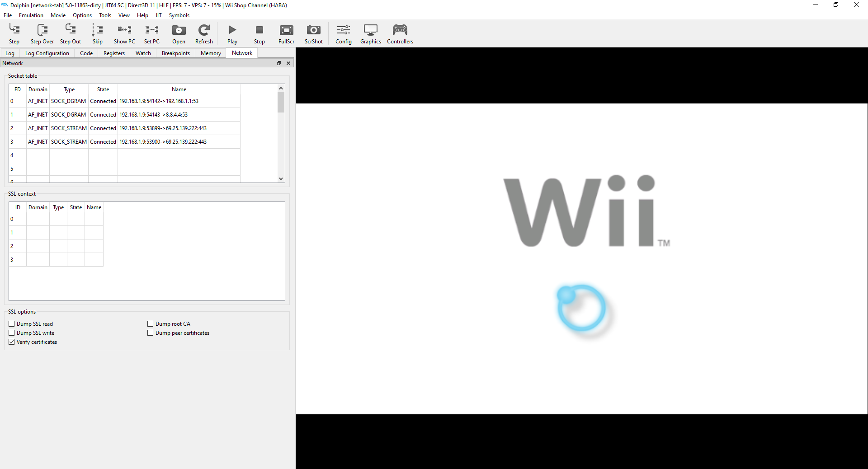
Task: Open the File menu
Action: (8, 15)
